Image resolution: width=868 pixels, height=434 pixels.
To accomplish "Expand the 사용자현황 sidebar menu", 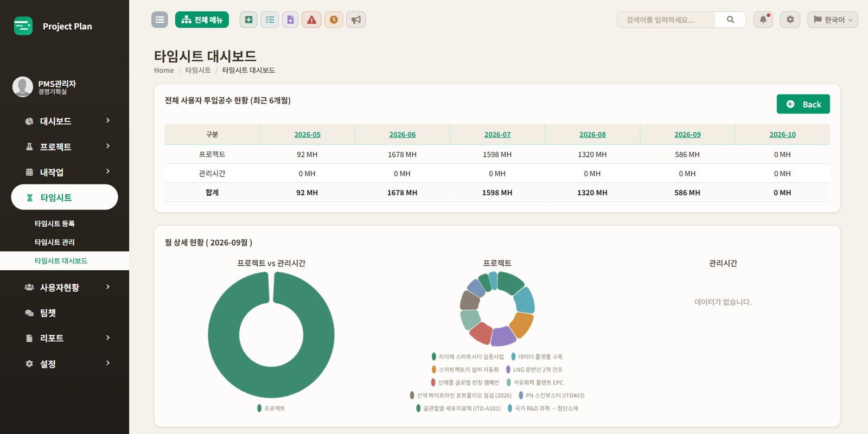I will pyautogui.click(x=65, y=287).
